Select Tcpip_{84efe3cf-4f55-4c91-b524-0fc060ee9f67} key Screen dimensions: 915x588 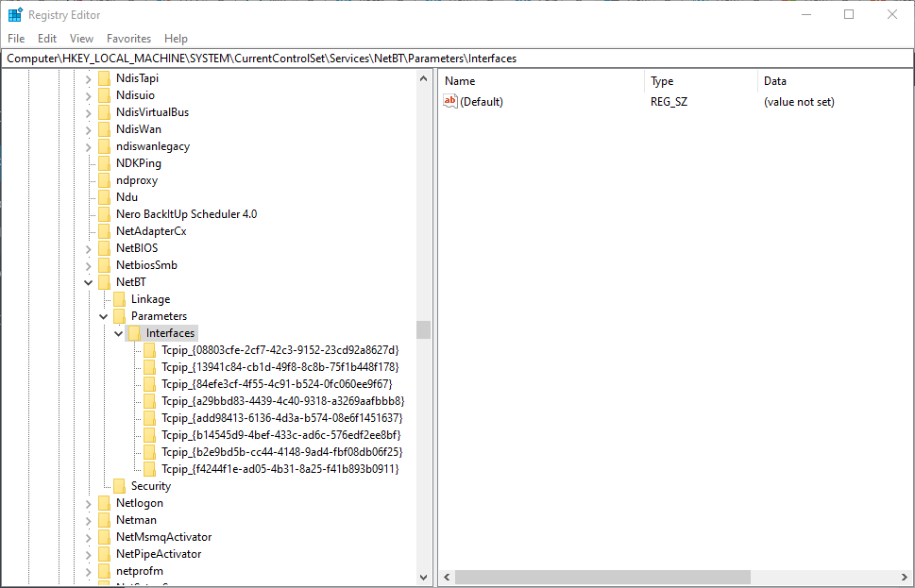tap(278, 384)
